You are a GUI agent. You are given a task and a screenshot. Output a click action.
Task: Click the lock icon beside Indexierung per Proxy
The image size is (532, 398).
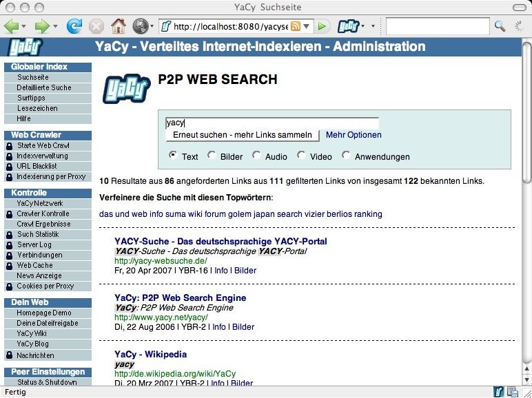9,177
